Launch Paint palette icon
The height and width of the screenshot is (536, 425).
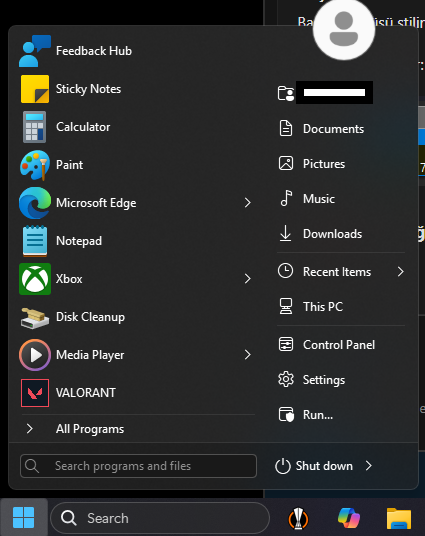click(x=35, y=165)
